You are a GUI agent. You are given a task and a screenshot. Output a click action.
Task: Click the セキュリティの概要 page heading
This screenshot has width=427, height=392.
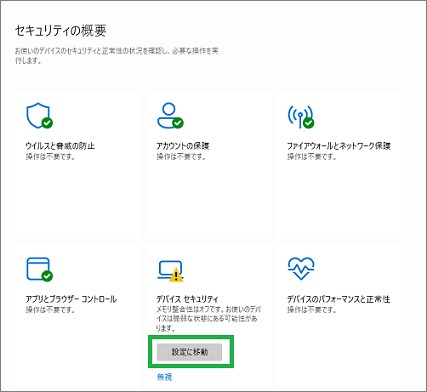pyautogui.click(x=60, y=31)
